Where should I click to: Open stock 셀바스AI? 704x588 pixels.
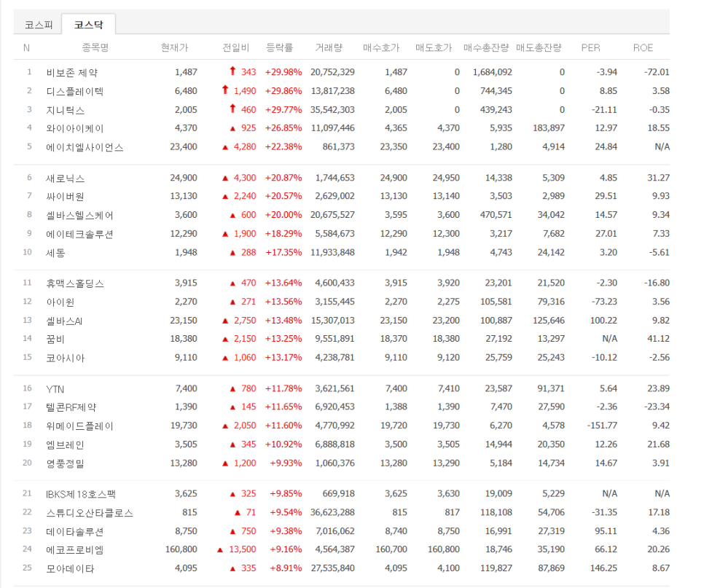[x=64, y=321]
